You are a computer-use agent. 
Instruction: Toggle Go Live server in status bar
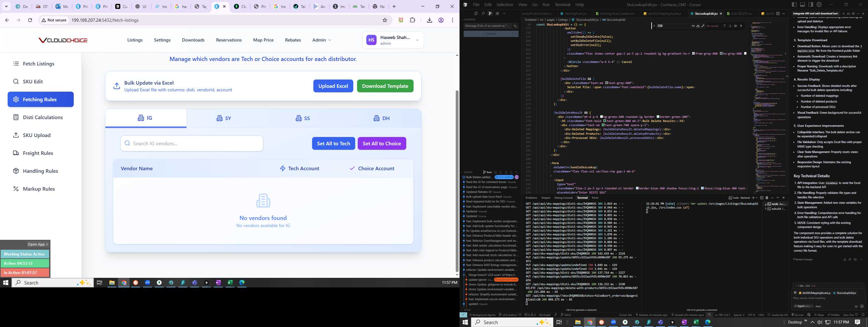coord(798,315)
